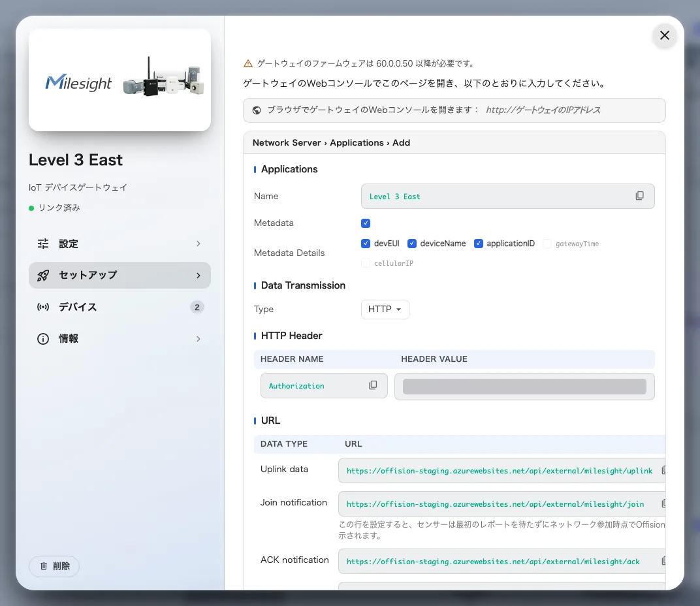The image size is (700, 606).
Task: Copy the Uplink data URL
Action: 663,470
